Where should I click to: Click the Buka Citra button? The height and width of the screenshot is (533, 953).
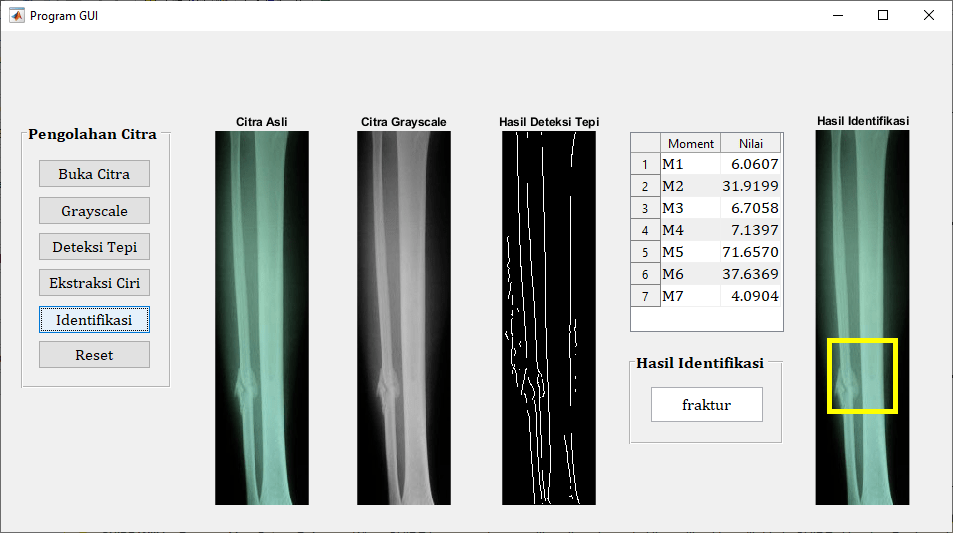pyautogui.click(x=94, y=173)
